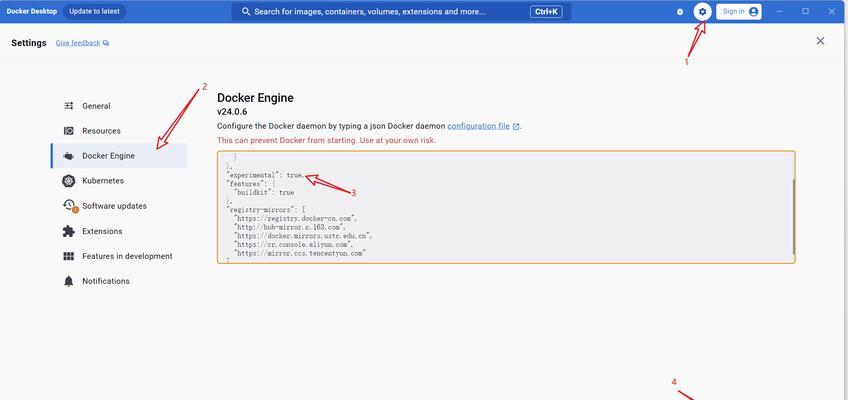Click the General settings sliders icon
This screenshot has width=848, height=400.
coord(69,106)
